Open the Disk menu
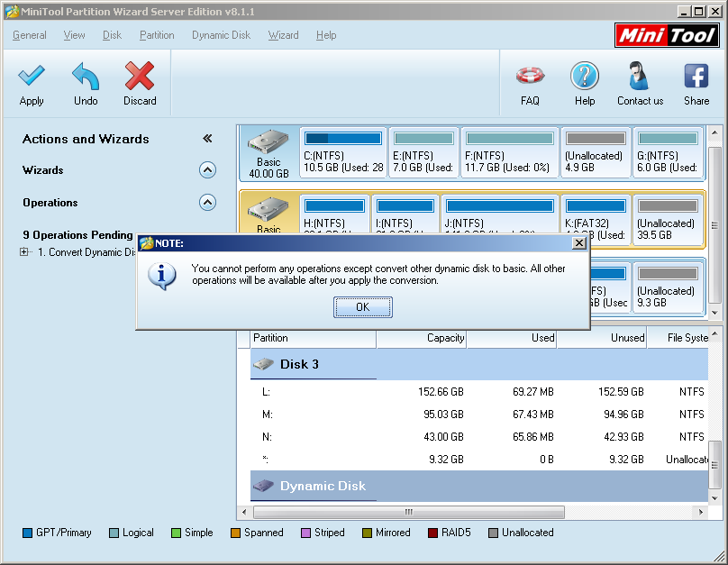 point(112,35)
